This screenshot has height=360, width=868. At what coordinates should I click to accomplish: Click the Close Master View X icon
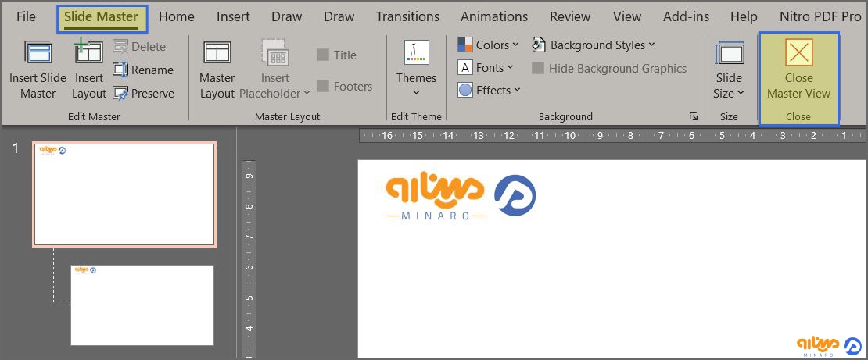click(799, 52)
